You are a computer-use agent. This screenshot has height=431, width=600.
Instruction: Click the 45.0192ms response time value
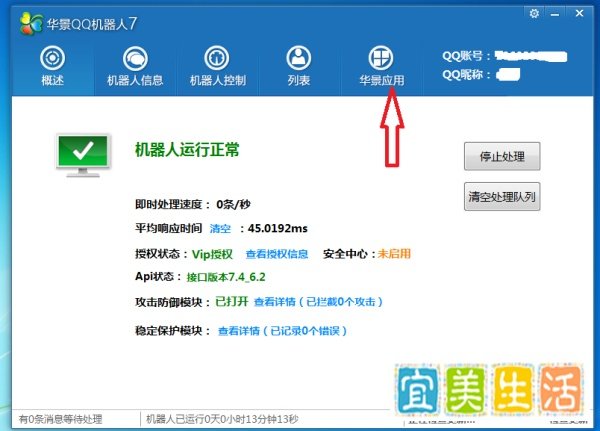point(278,229)
